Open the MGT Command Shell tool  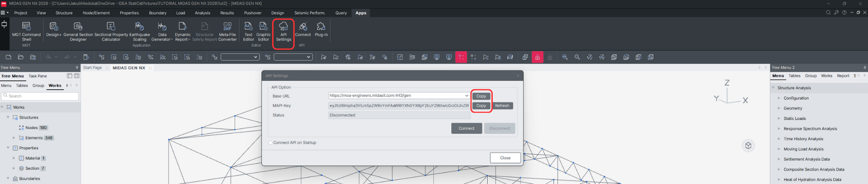(x=26, y=31)
